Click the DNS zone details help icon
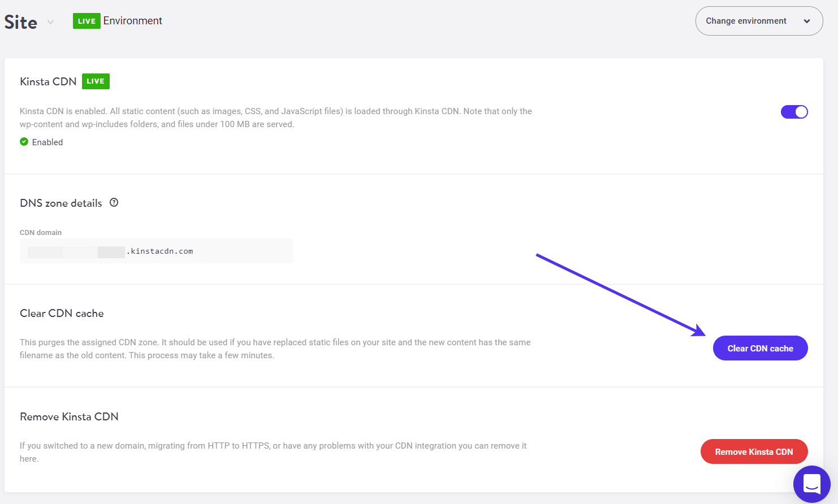This screenshot has width=838, height=504. (x=114, y=202)
